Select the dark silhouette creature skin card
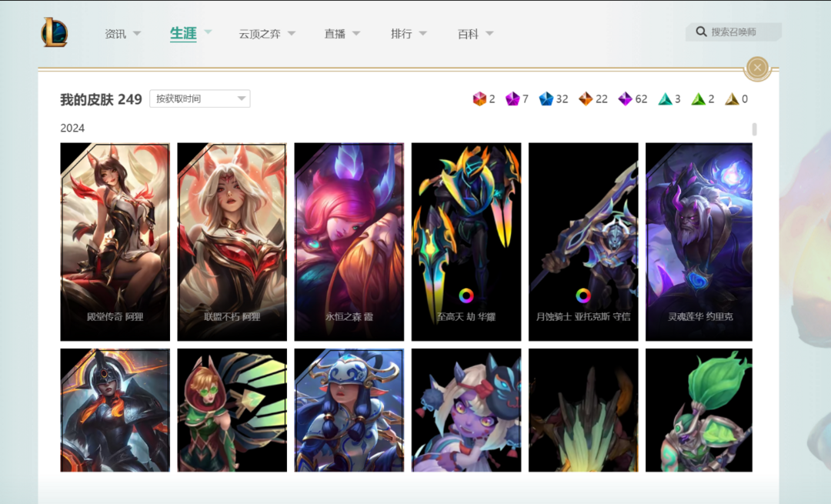The height and width of the screenshot is (504, 831). 583,410
